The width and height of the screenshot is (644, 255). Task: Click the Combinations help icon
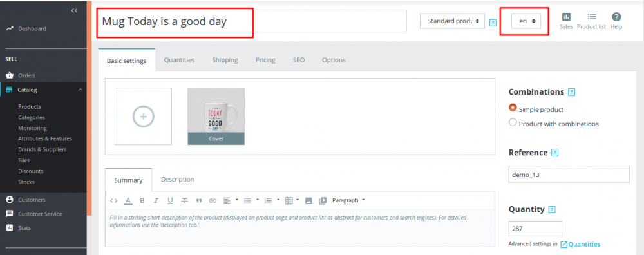pyautogui.click(x=571, y=92)
